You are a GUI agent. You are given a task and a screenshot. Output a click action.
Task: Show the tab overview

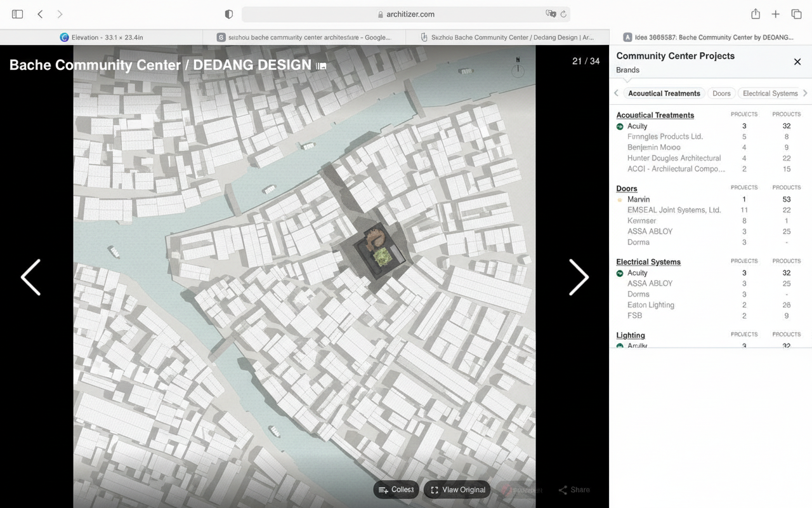tap(796, 14)
